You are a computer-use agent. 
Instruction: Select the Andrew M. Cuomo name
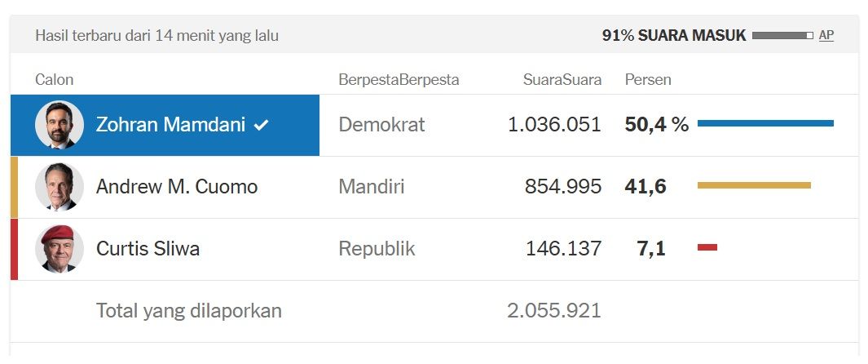[176, 187]
